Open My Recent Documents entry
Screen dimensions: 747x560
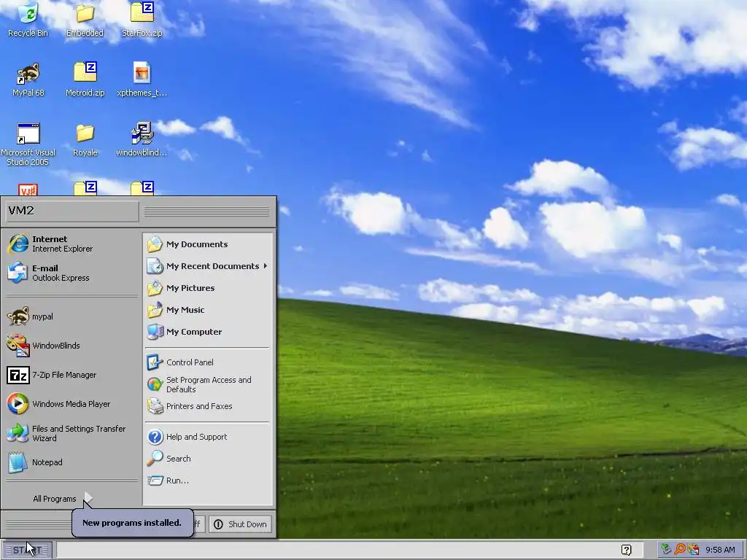[208, 266]
